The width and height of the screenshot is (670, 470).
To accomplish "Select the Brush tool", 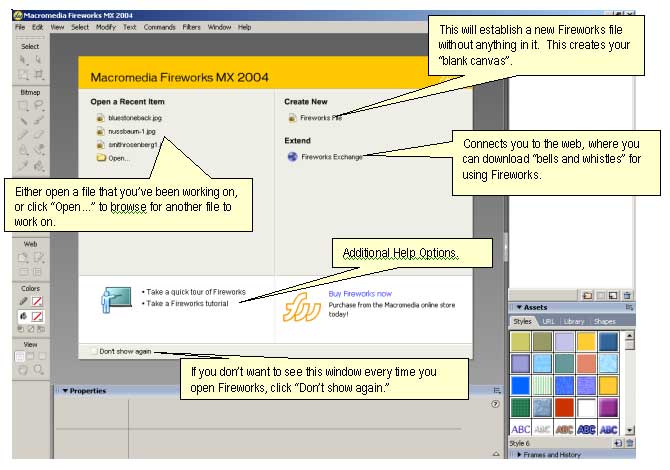I will pos(38,120).
